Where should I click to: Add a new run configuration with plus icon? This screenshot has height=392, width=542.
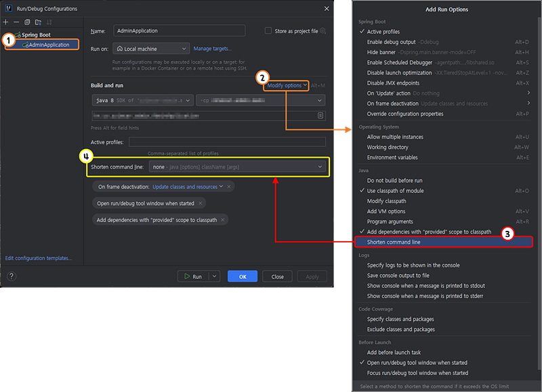5,22
